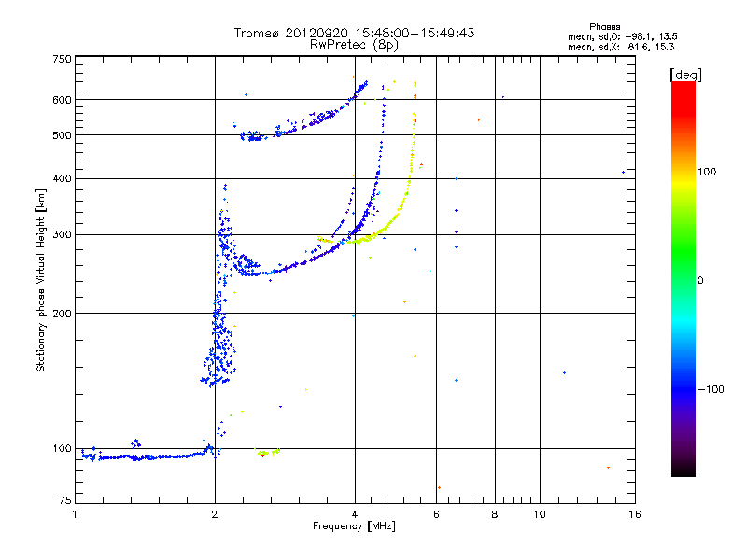Image resolution: width=747 pixels, height=560 pixels.
Task: Click the rainbow phase colorbar
Action: pyautogui.click(x=684, y=278)
